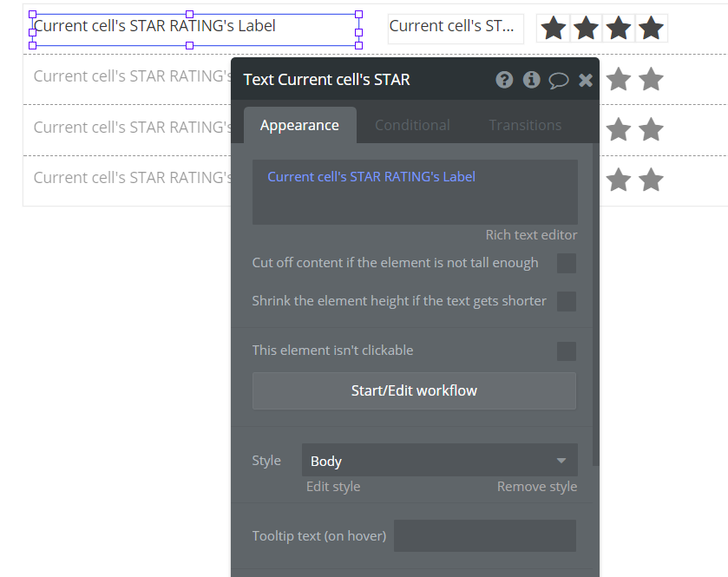Enable cut off content checkbox
Screen dimensions: 728x577
tap(567, 263)
